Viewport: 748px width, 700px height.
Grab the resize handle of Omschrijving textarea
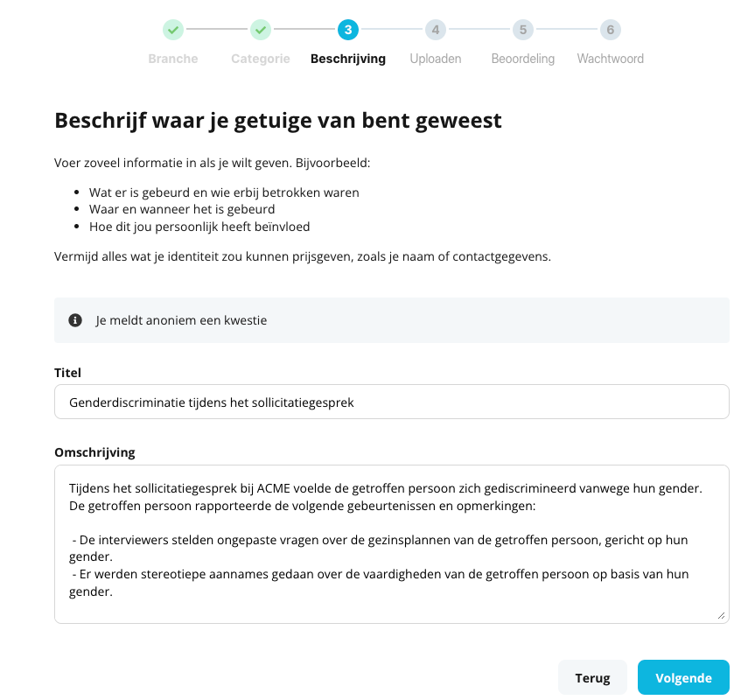tap(721, 615)
